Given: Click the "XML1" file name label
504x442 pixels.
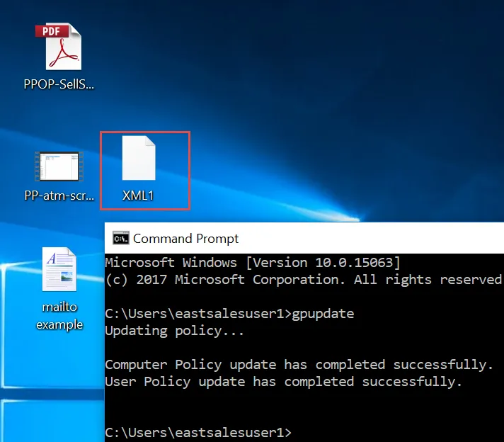Looking at the screenshot, I should pos(138,195).
